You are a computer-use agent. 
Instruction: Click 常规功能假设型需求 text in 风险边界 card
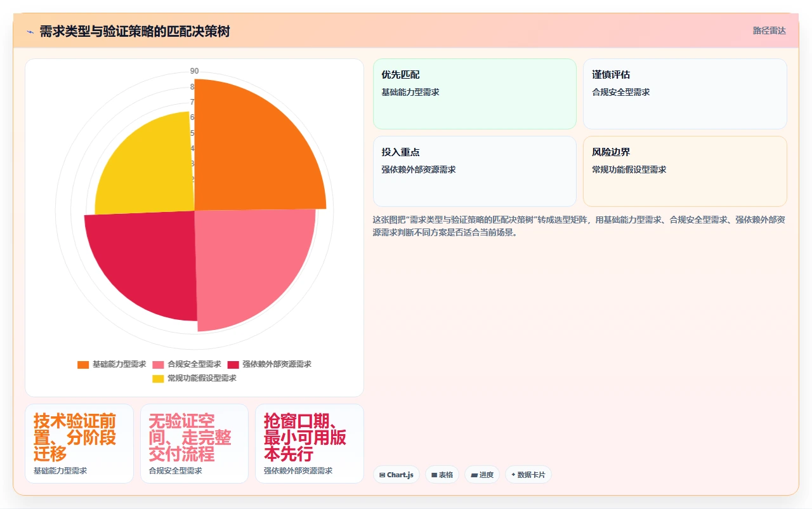(x=629, y=169)
